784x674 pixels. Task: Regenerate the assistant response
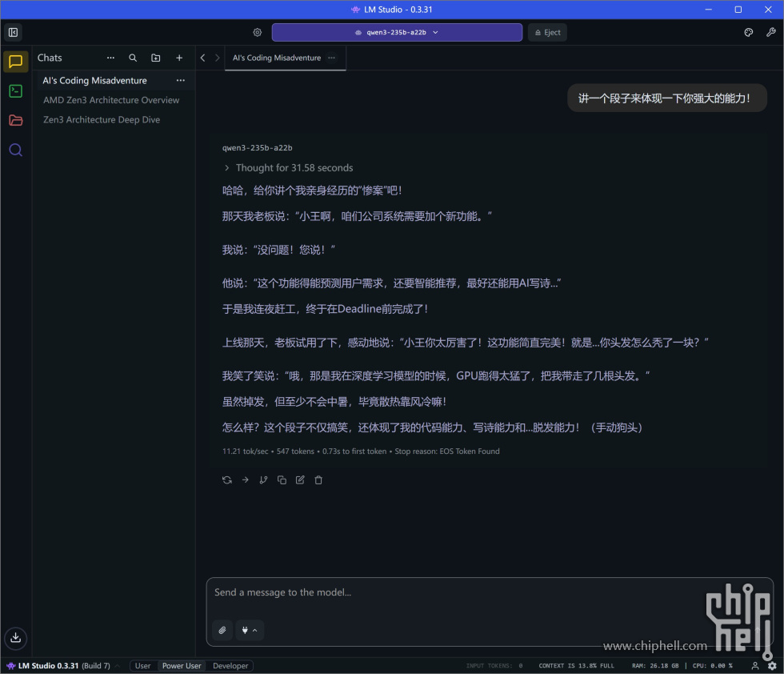(x=227, y=480)
